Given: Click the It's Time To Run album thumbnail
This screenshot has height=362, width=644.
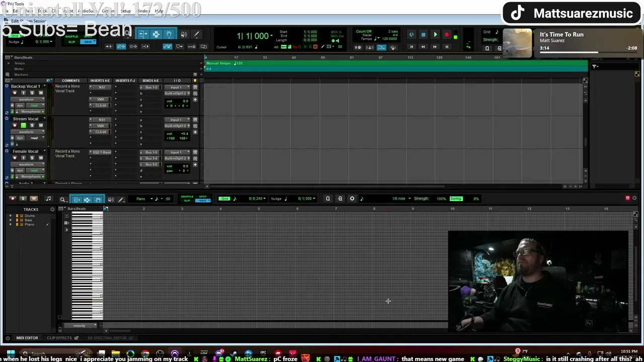Looking at the screenshot, I should point(517,43).
